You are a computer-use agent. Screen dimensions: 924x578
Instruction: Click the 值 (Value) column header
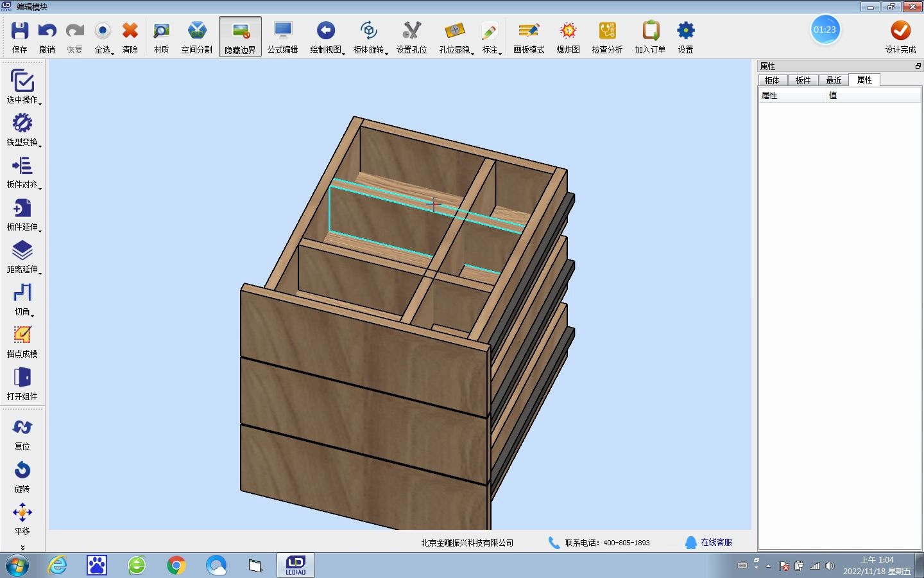873,96
